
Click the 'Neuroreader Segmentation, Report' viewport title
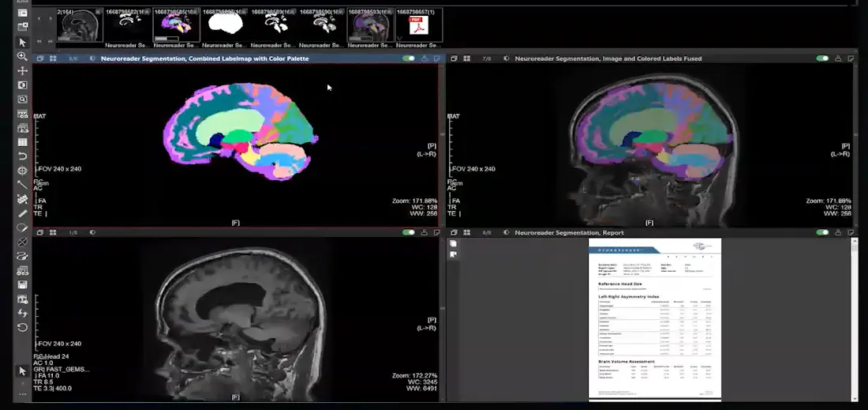569,233
